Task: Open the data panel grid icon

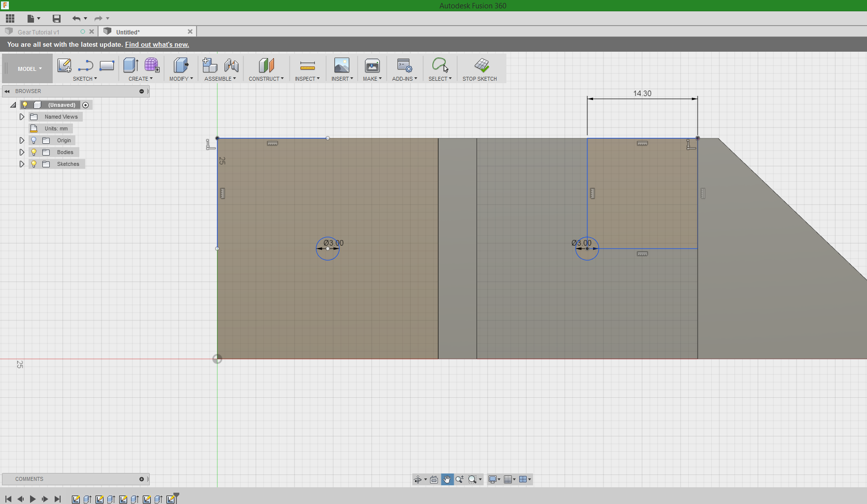Action: click(10, 19)
